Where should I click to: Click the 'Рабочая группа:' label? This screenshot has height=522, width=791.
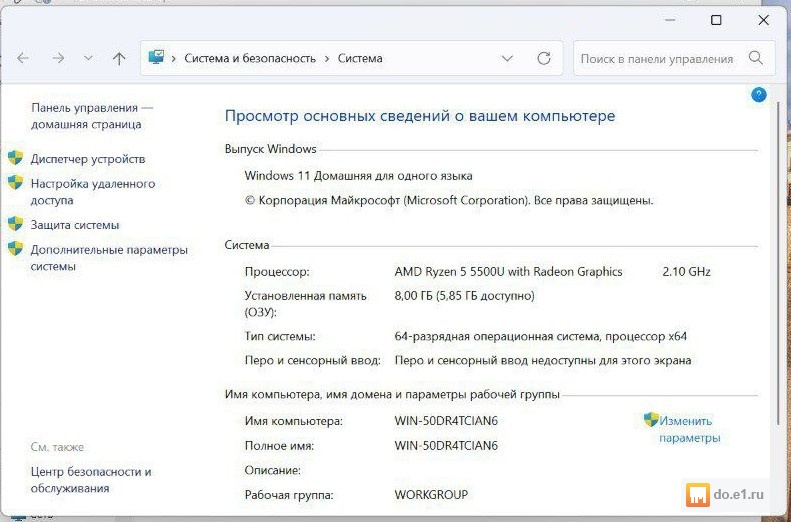(289, 495)
